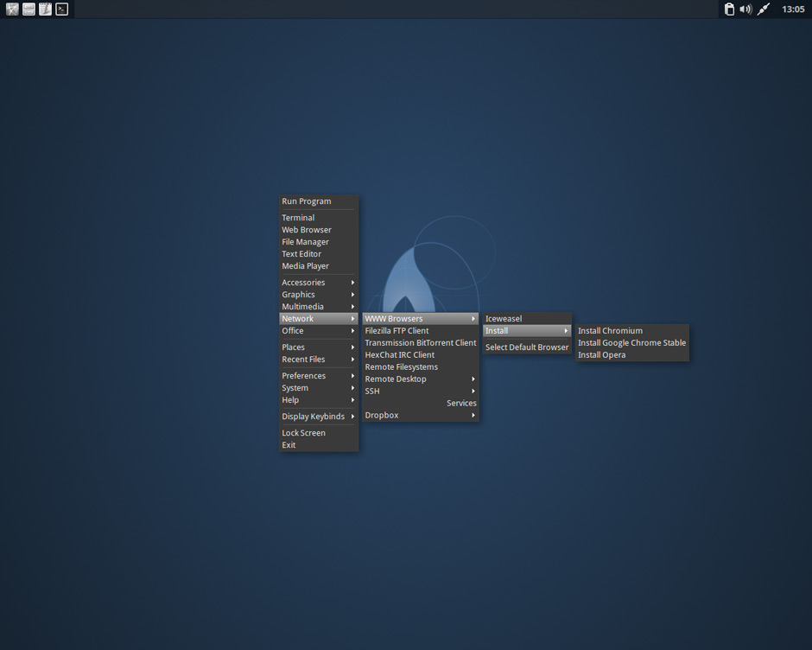This screenshot has height=650, width=812.
Task: Open the file manager drawer icon in top panel
Action: [29, 9]
